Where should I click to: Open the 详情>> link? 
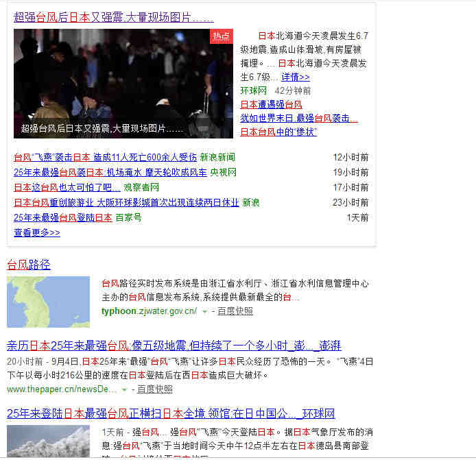pos(295,77)
